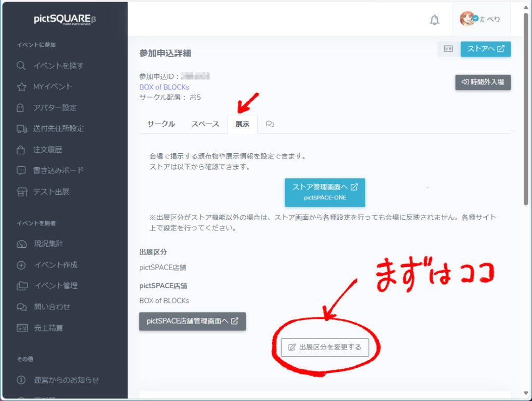Viewport: 532px width, 401px height.
Task: Open the BOX of BLOCKs event link
Action: click(164, 87)
